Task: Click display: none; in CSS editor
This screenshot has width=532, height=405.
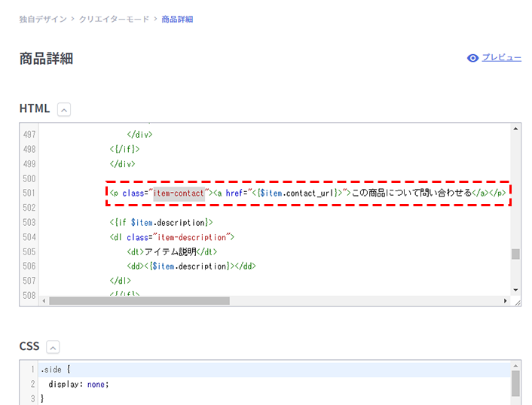Action: click(78, 385)
